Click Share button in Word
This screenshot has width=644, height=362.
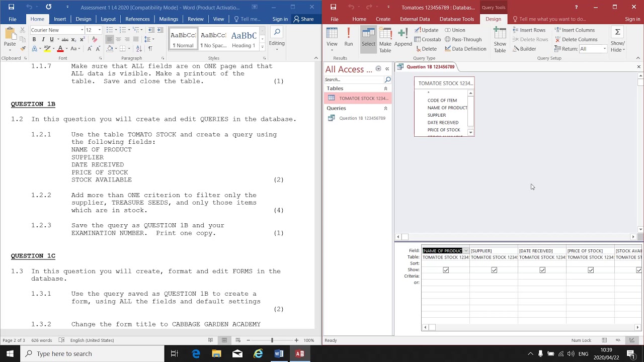click(303, 19)
